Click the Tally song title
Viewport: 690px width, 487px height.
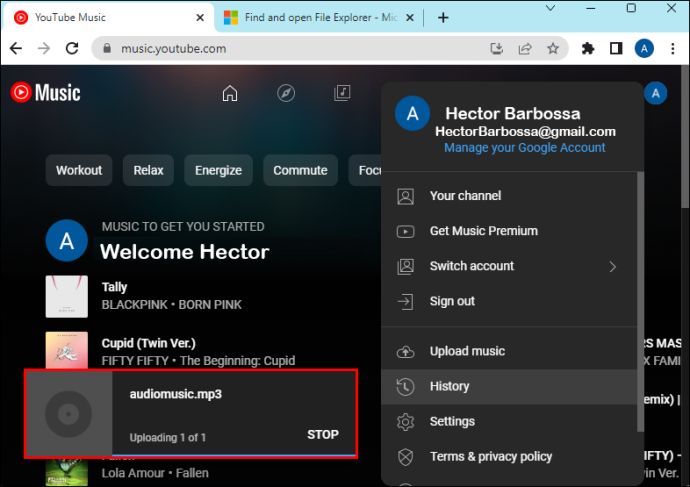[114, 287]
